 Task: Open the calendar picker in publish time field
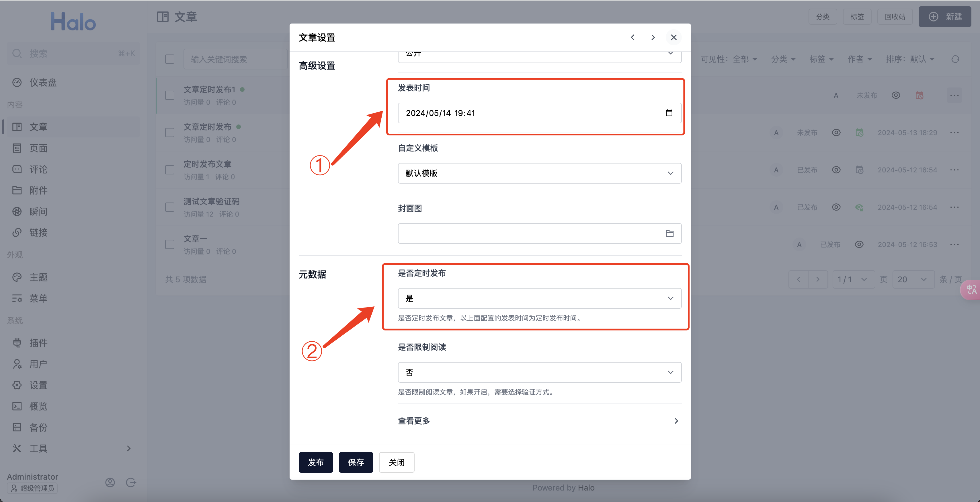pyautogui.click(x=669, y=113)
